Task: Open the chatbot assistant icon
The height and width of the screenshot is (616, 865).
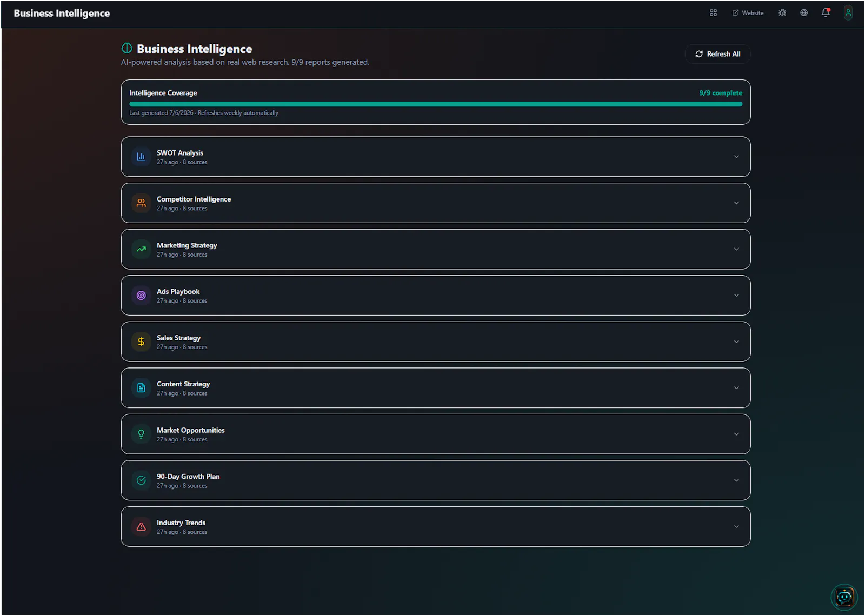Action: click(x=844, y=597)
